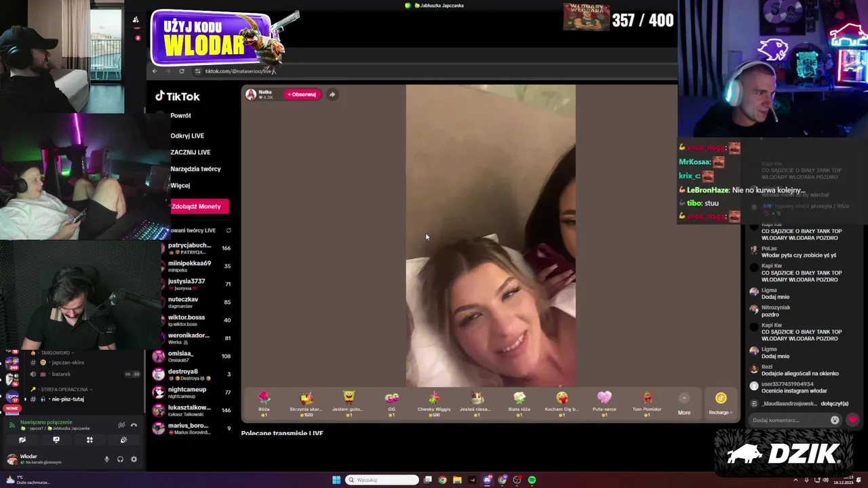Open nuteczkav LIVE creator row
The height and width of the screenshot is (488, 868).
pos(192,302)
